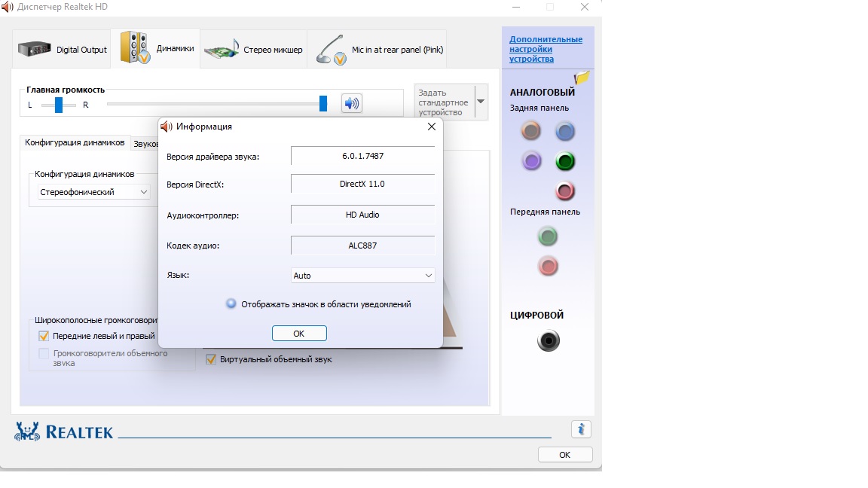The image size is (868, 488).
Task: Switch to the Динамики tab
Action: (x=156, y=49)
